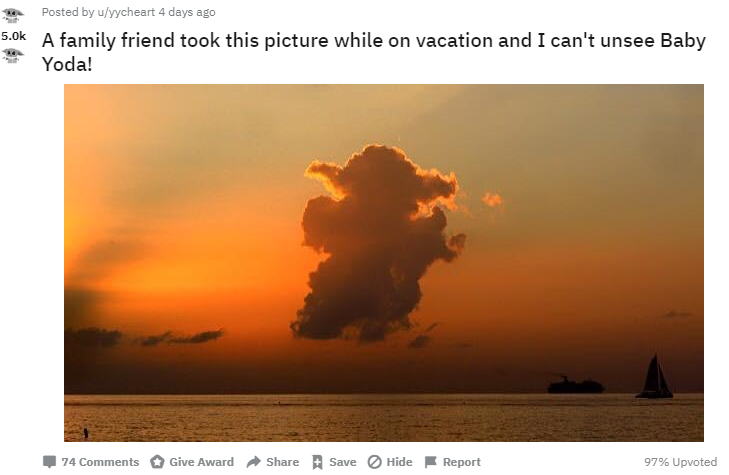Click the '97% Upvoted' text
This screenshot has height=475, width=729.
tap(681, 462)
